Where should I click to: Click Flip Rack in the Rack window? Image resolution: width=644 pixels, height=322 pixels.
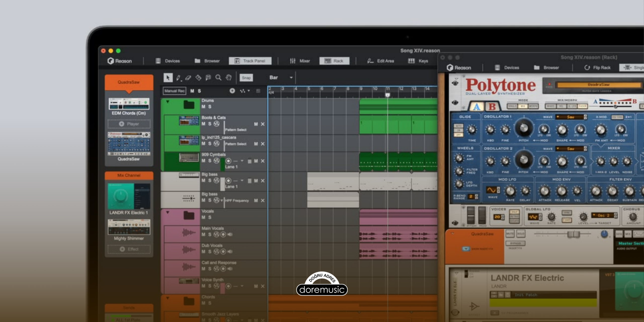tap(597, 68)
